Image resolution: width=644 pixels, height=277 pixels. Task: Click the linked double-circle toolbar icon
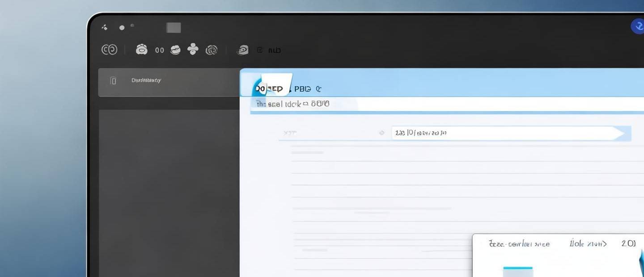pyautogui.click(x=110, y=50)
